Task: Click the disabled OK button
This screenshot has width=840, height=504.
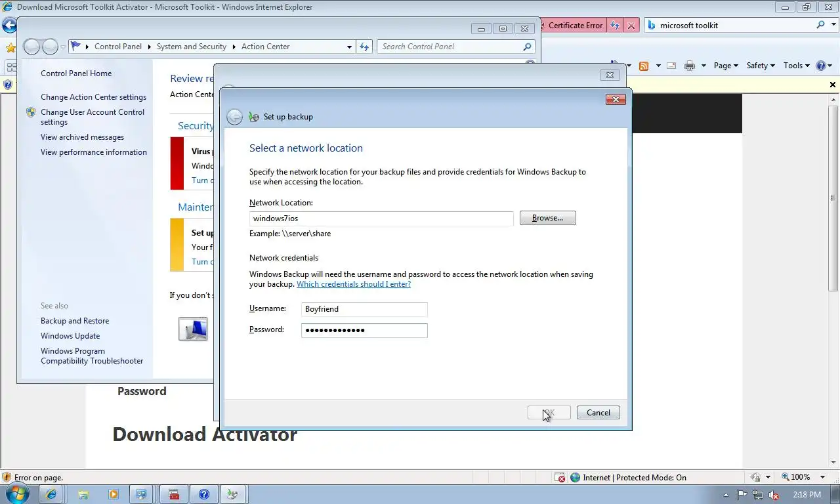Action: 549,413
